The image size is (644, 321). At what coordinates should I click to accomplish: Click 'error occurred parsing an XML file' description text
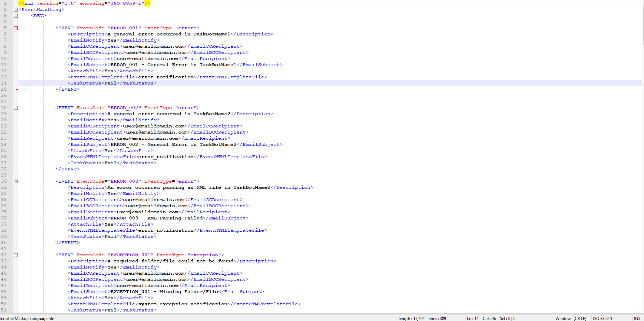click(169, 187)
